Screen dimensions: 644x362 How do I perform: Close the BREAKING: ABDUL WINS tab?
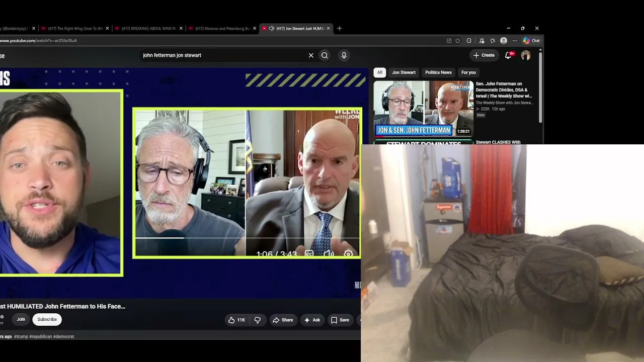coord(181,29)
